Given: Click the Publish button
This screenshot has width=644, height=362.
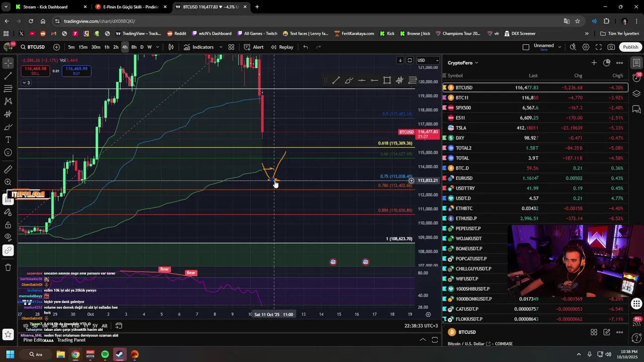Looking at the screenshot, I should tap(630, 47).
